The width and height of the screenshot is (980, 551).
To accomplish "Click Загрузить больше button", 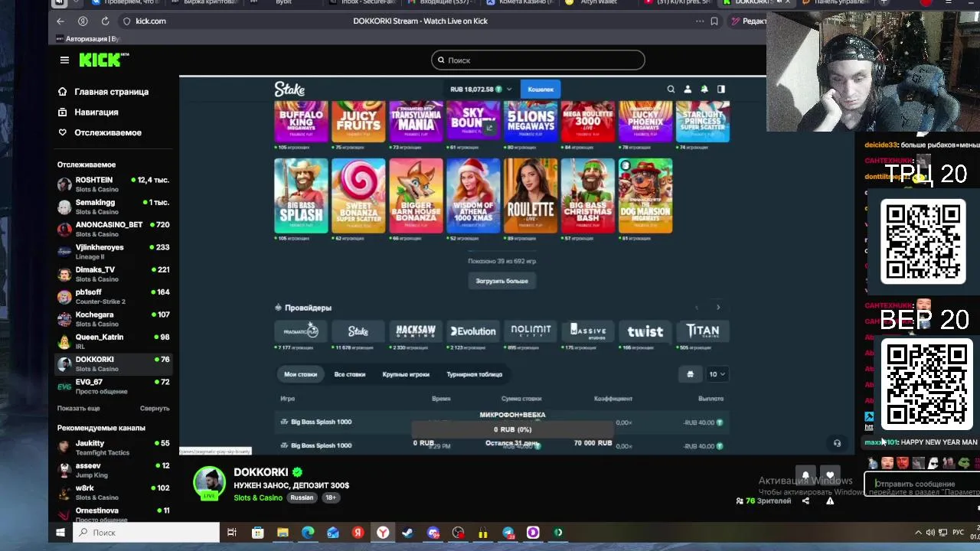I will (x=501, y=281).
